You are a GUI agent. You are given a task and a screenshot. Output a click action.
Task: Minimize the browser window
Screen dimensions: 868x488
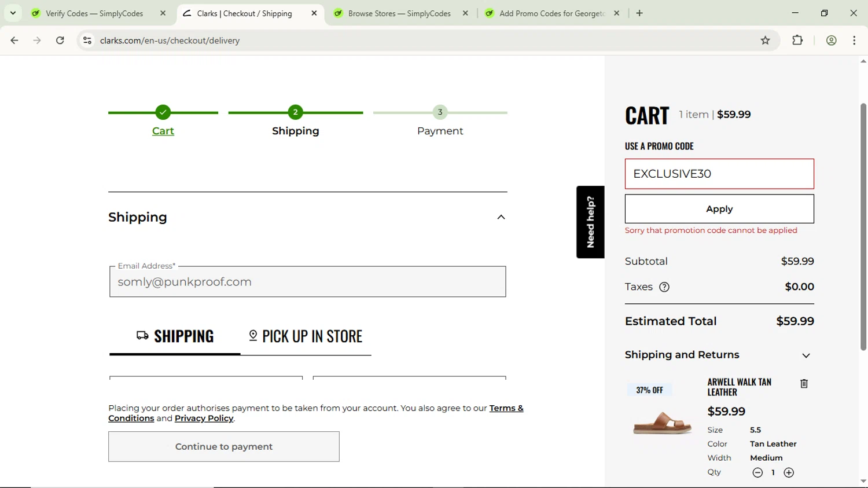click(795, 13)
